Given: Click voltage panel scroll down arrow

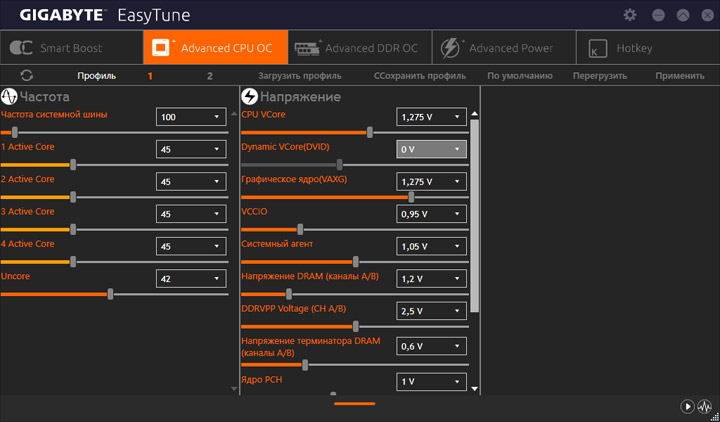Looking at the screenshot, I should pyautogui.click(x=475, y=388).
